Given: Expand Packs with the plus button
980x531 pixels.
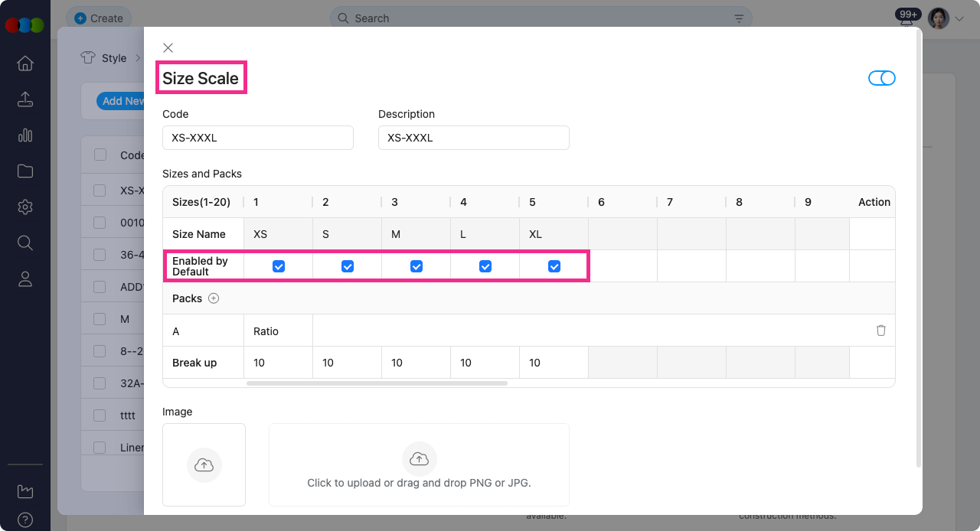Looking at the screenshot, I should 214,298.
